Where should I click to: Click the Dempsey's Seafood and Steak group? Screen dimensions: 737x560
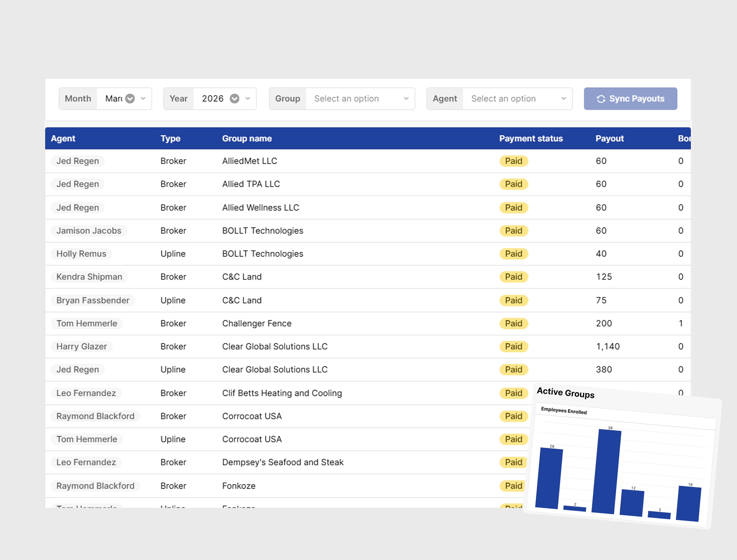(x=283, y=462)
